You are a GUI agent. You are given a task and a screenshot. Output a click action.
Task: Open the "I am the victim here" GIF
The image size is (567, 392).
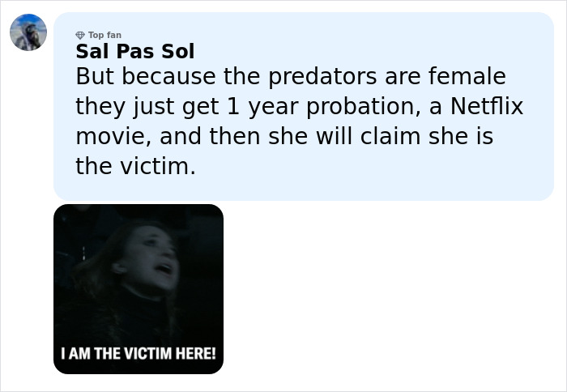pyautogui.click(x=139, y=289)
